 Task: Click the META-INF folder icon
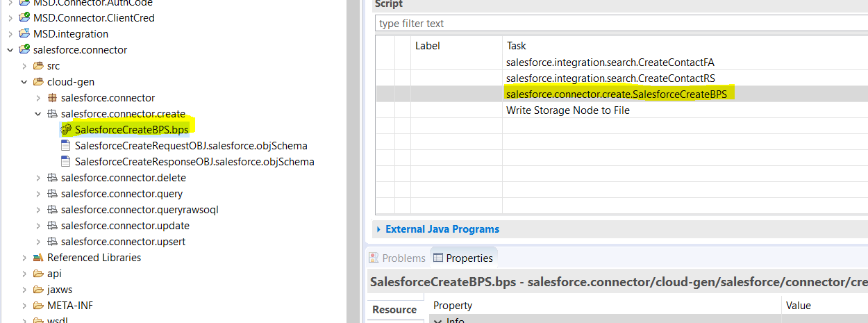click(39, 305)
